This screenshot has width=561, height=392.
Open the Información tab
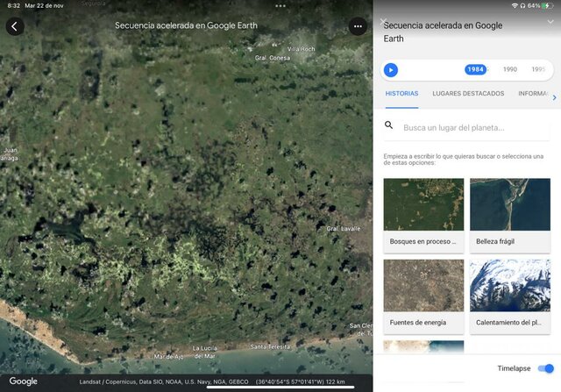(533, 94)
